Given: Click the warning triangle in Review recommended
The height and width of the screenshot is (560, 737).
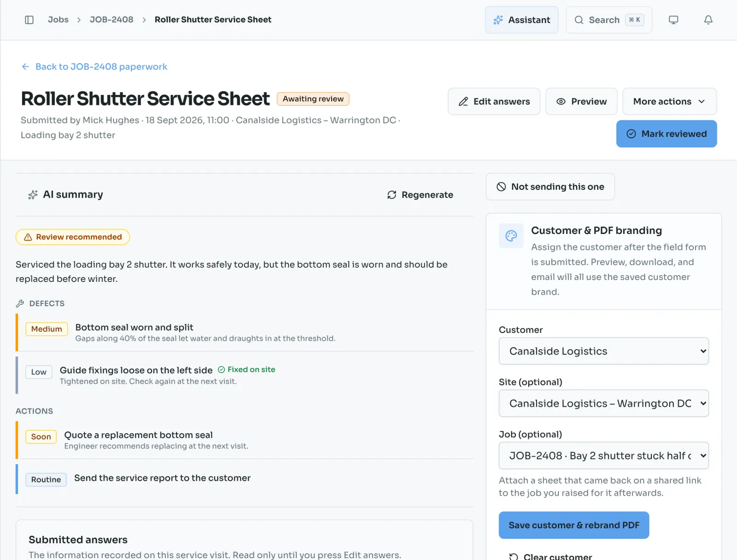Looking at the screenshot, I should coord(28,237).
